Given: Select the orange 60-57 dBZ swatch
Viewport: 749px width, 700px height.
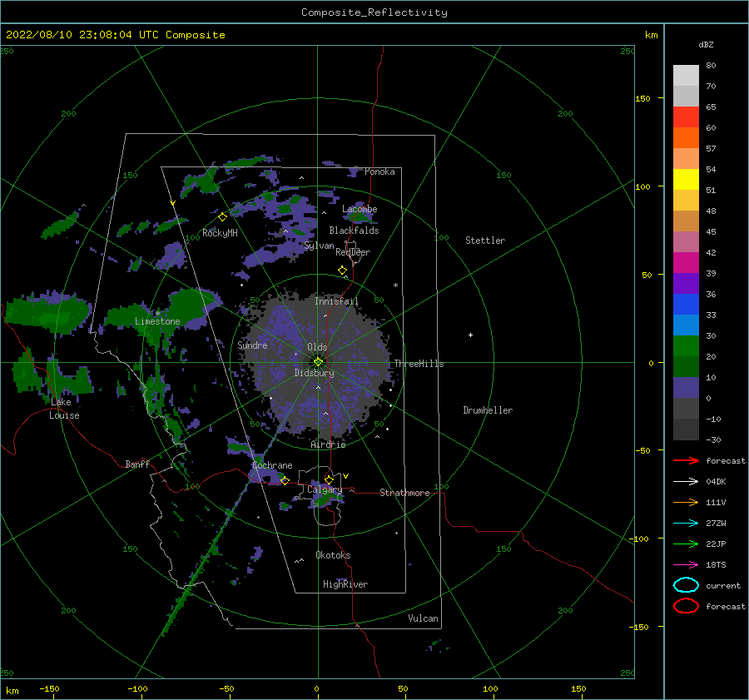Looking at the screenshot, I should click(686, 137).
